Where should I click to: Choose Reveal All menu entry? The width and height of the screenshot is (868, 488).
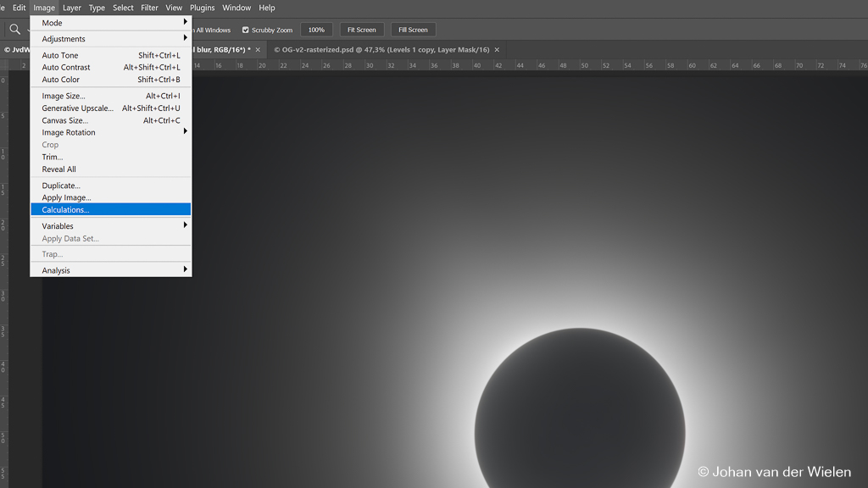click(x=111, y=169)
